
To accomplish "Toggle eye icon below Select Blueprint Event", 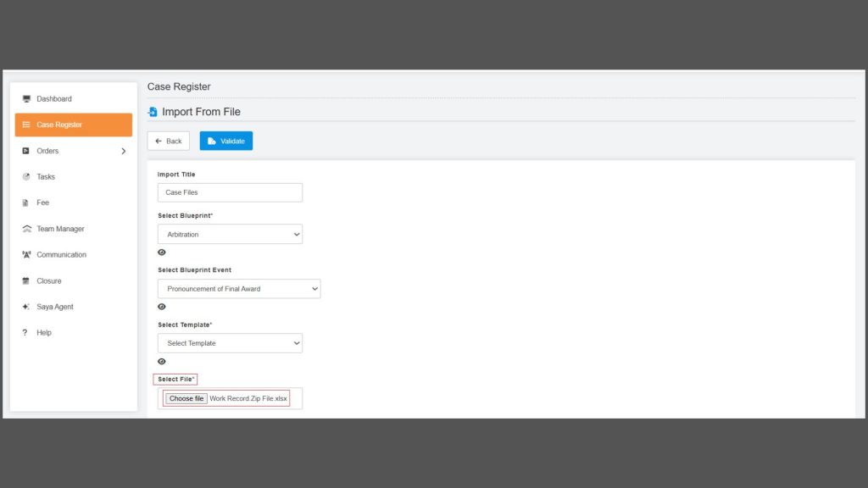I will (162, 307).
